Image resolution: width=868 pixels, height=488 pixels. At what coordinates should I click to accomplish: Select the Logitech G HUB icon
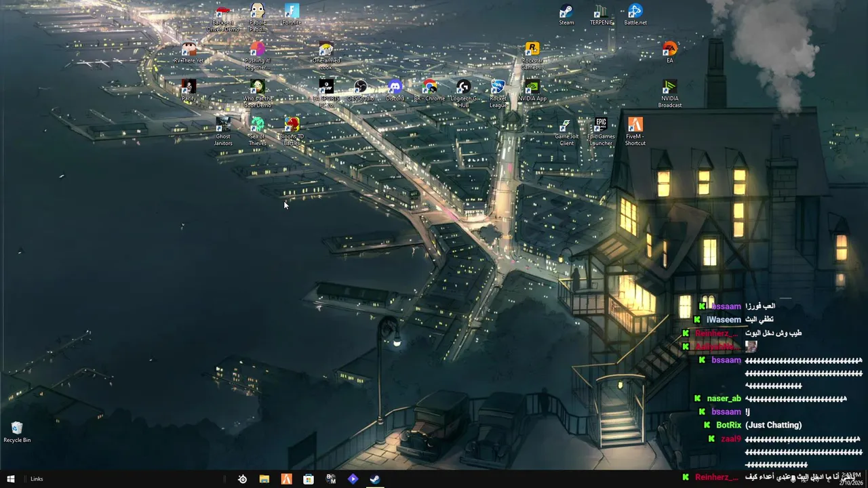pyautogui.click(x=464, y=94)
